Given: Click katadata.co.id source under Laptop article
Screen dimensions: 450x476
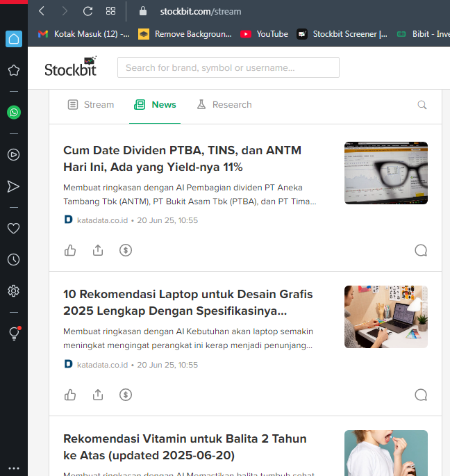Looking at the screenshot, I should tap(102, 365).
